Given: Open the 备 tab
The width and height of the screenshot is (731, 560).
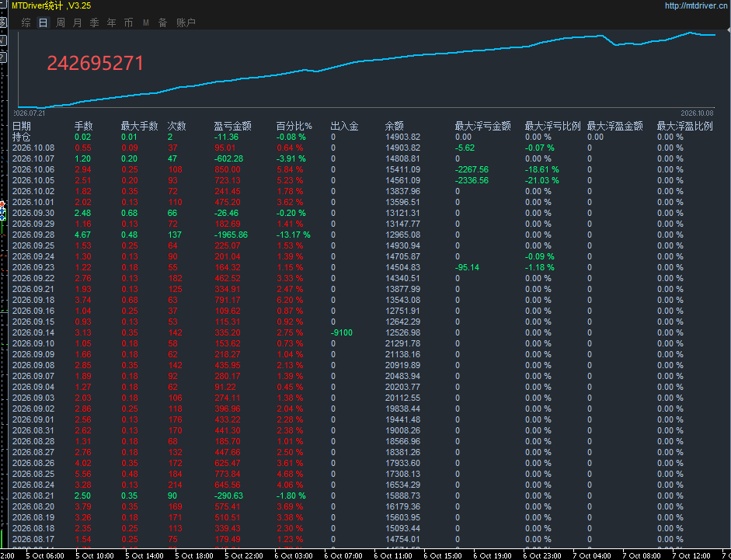Looking at the screenshot, I should coord(162,23).
